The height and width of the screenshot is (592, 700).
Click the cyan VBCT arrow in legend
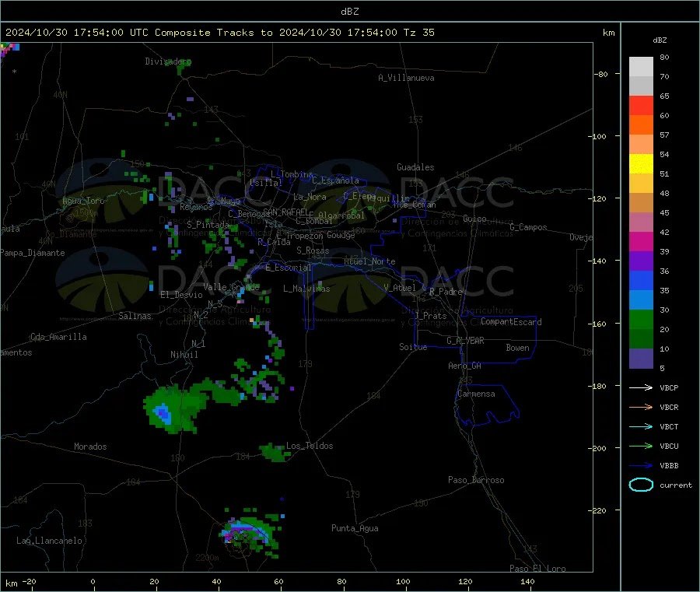[x=641, y=426]
